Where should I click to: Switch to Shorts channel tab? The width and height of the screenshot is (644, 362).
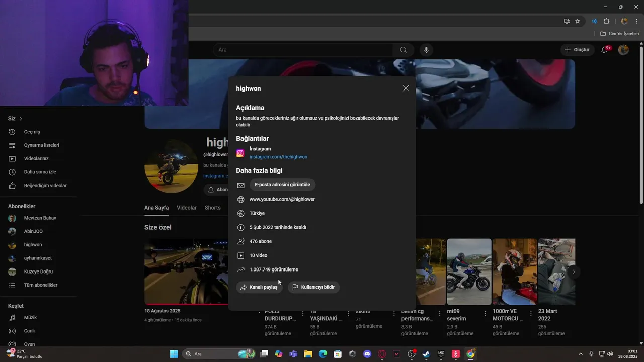[213, 208]
